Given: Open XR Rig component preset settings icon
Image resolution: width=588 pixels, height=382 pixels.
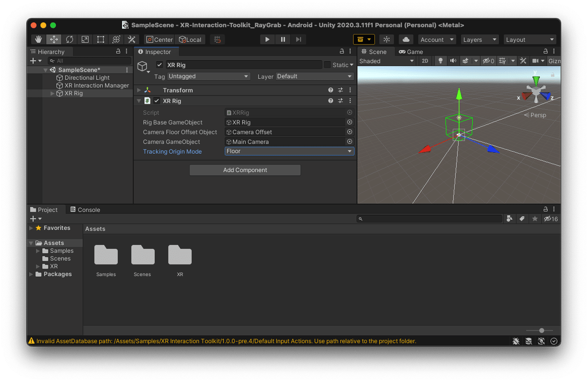Looking at the screenshot, I should pos(341,101).
